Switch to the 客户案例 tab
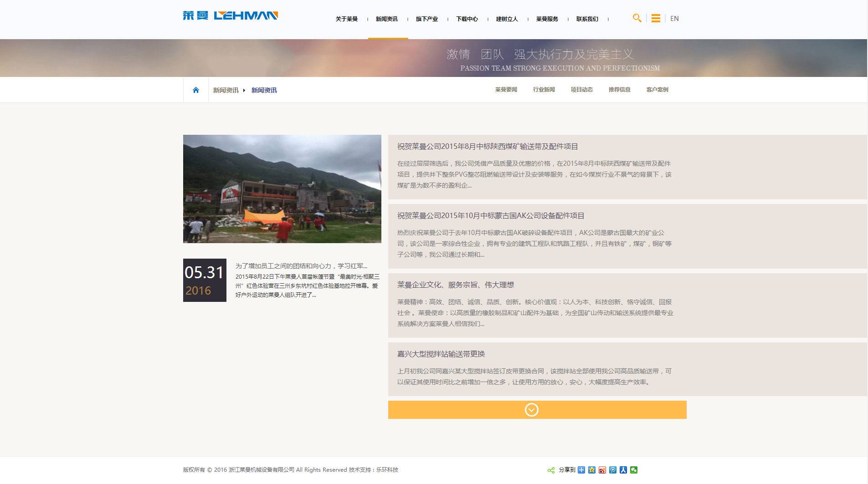This screenshot has height=484, width=868. click(657, 89)
